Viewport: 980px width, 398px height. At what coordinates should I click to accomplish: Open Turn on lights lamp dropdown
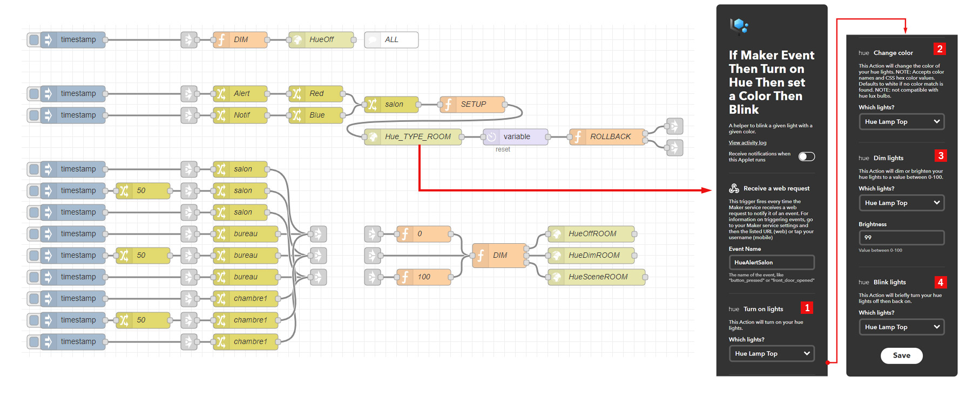tap(772, 354)
